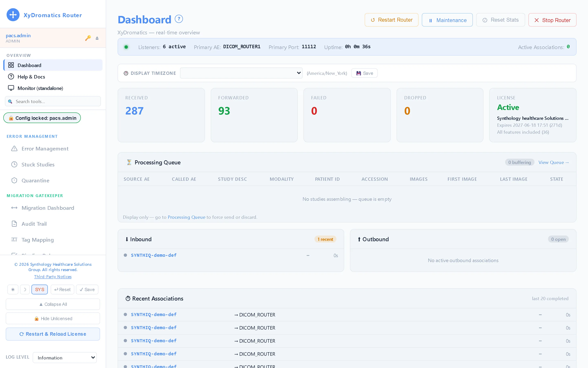Click the Dashboard grid icon in sidebar

point(11,65)
